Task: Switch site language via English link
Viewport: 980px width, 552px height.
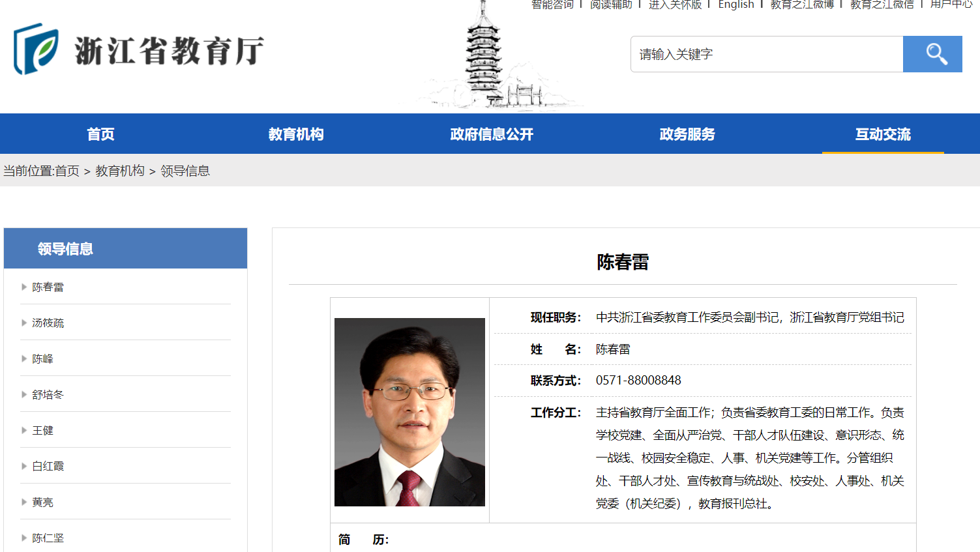Action: pyautogui.click(x=735, y=5)
